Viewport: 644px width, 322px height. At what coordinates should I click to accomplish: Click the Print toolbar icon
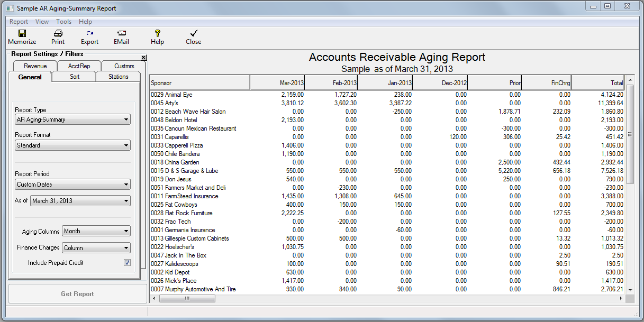[58, 33]
